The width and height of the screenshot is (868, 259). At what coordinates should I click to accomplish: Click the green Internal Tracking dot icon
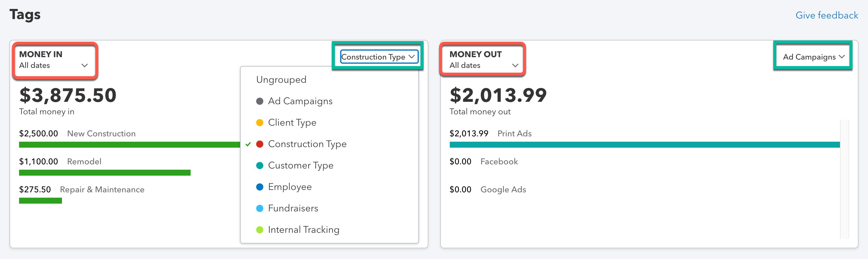coord(259,230)
